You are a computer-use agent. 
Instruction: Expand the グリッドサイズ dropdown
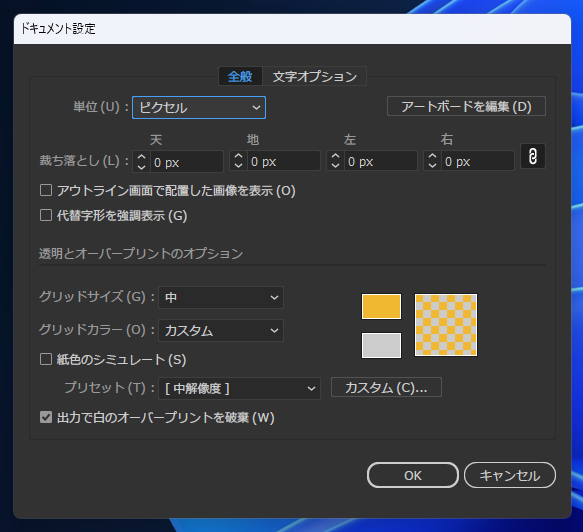(x=221, y=297)
